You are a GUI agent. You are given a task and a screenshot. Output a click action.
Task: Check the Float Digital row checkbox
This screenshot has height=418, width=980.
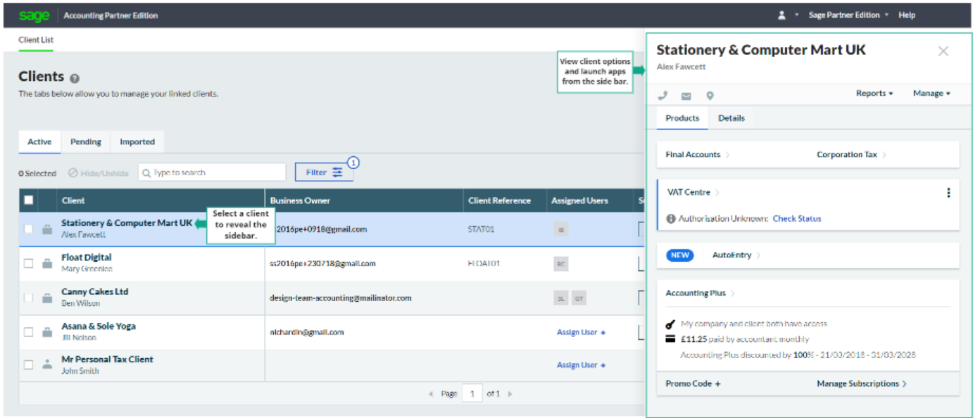[29, 263]
